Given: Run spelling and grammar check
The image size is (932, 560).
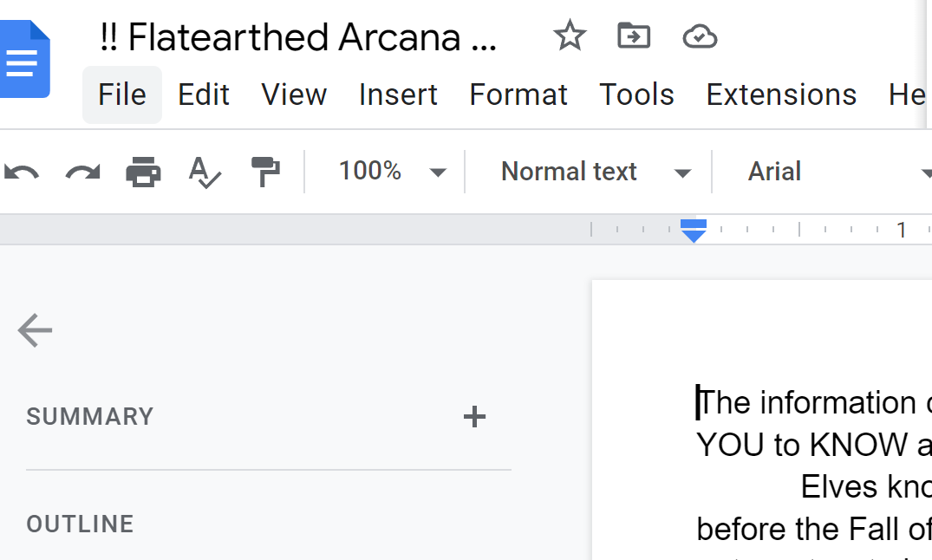Looking at the screenshot, I should click(205, 173).
